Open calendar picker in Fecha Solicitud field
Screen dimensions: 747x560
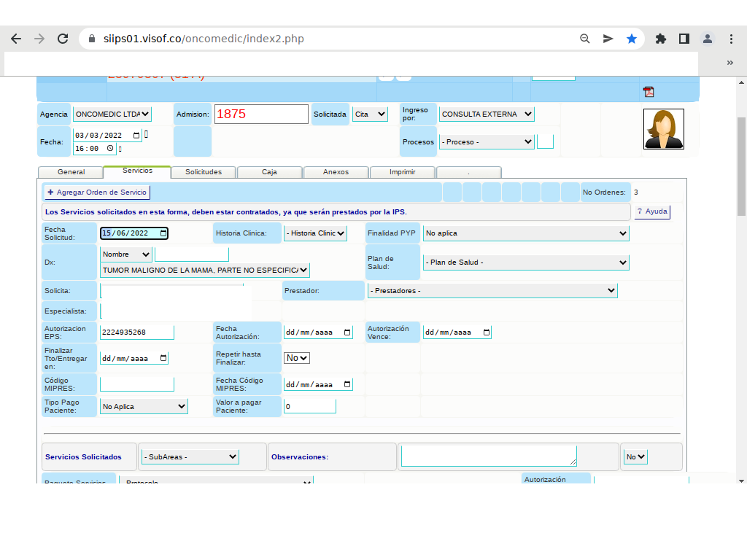pyautogui.click(x=163, y=233)
